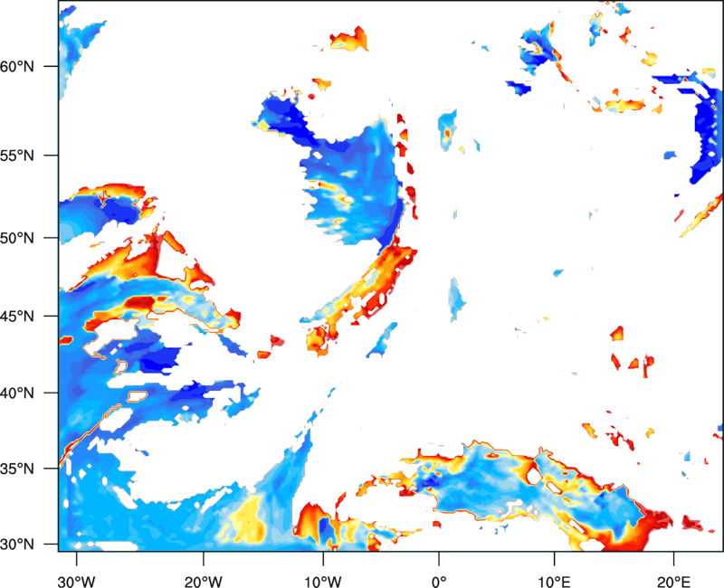This screenshot has height=588, width=724.
Task: Click the 30°W longitude label
Action: [x=76, y=581]
